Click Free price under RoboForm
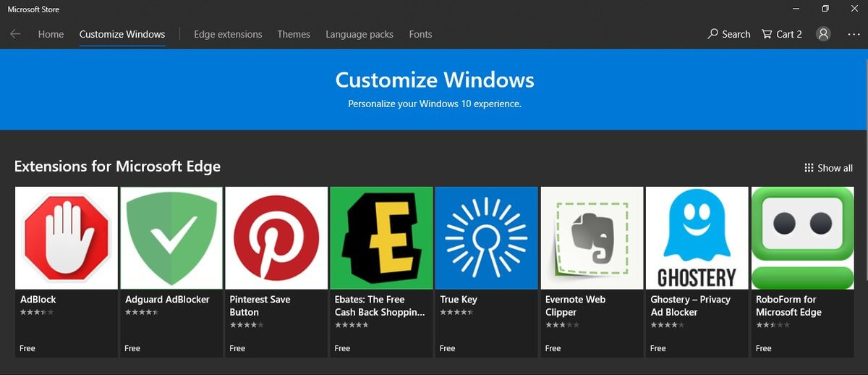Screen dimensions: 868x375 [763, 348]
